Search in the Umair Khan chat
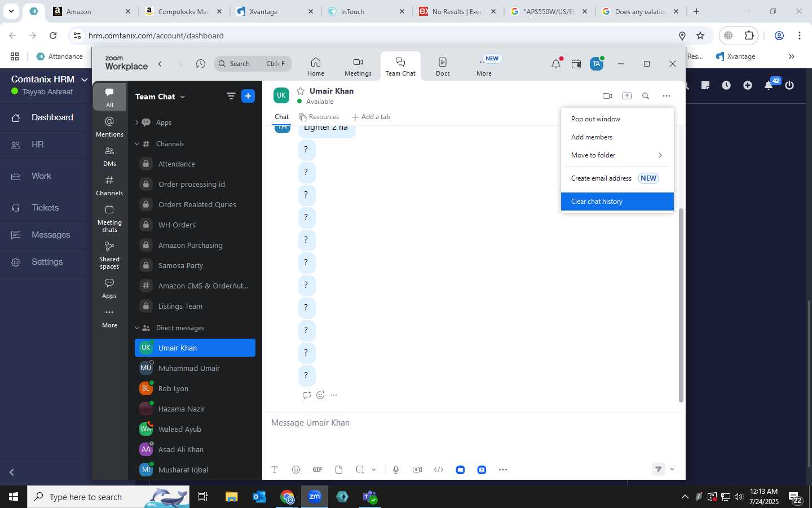 646,96
